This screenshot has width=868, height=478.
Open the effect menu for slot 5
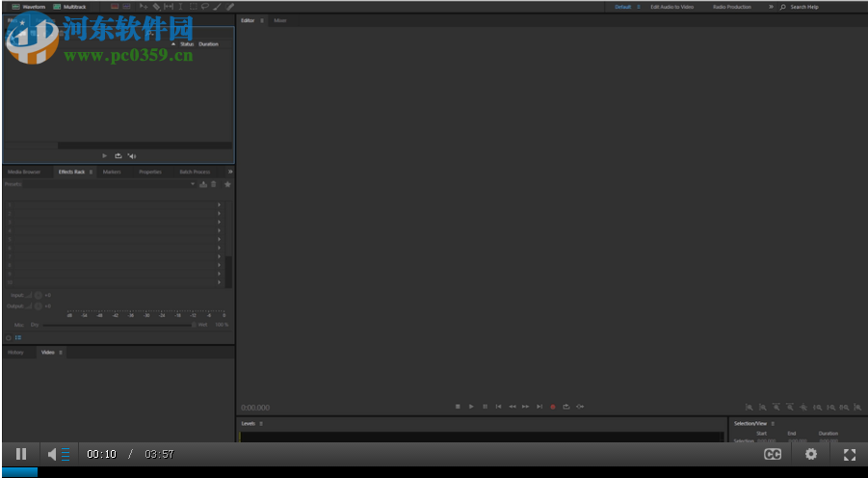click(x=219, y=239)
